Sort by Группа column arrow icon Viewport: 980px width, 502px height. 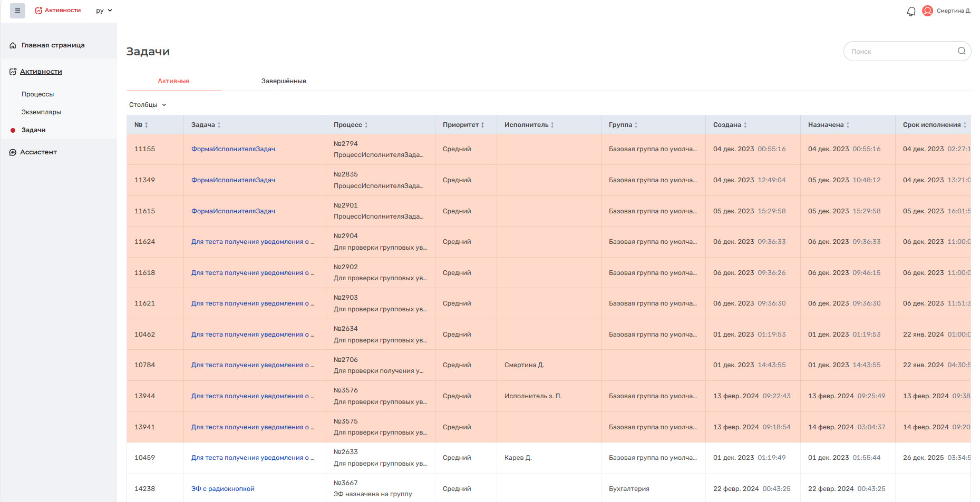click(x=636, y=125)
